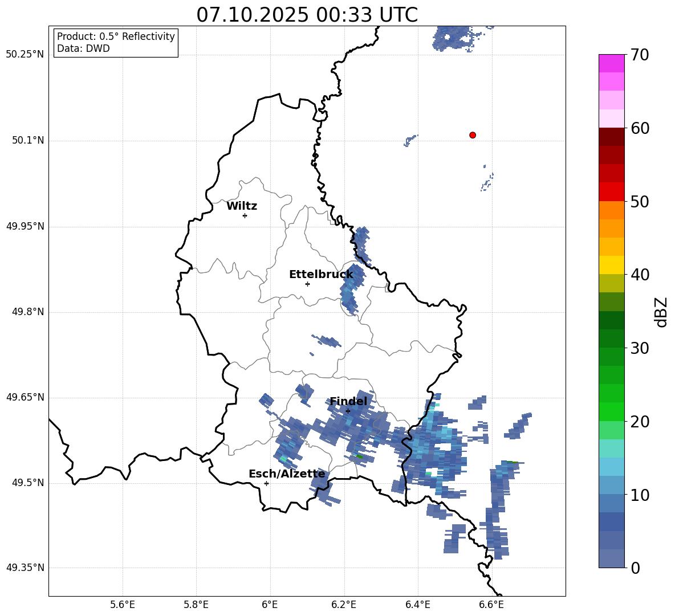Click the 70 value on colorbar
The height and width of the screenshot is (616, 675).
pyautogui.click(x=640, y=55)
